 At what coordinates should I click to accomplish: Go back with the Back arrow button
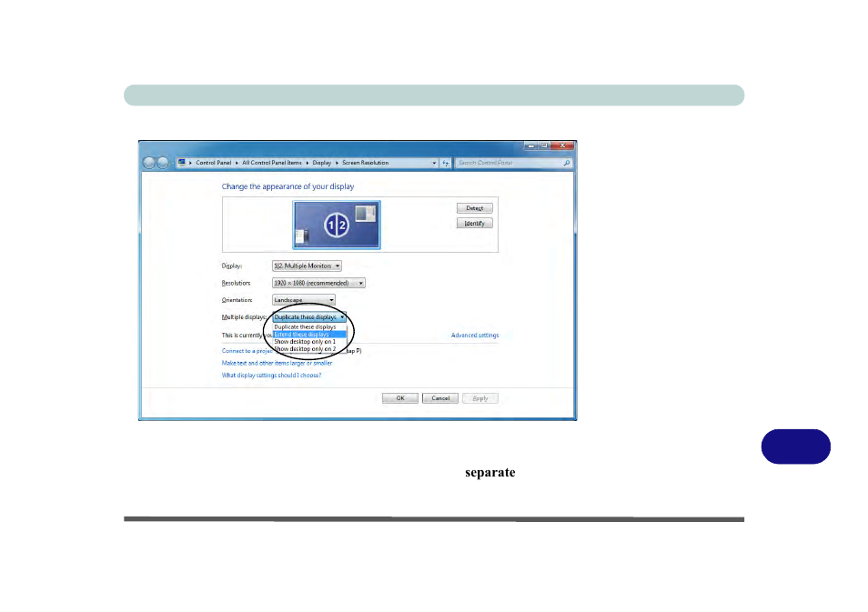click(148, 163)
